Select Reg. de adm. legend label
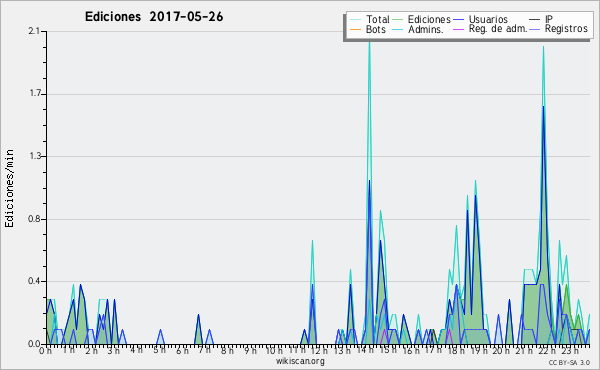Viewport: 600px width, 370px height. click(498, 29)
